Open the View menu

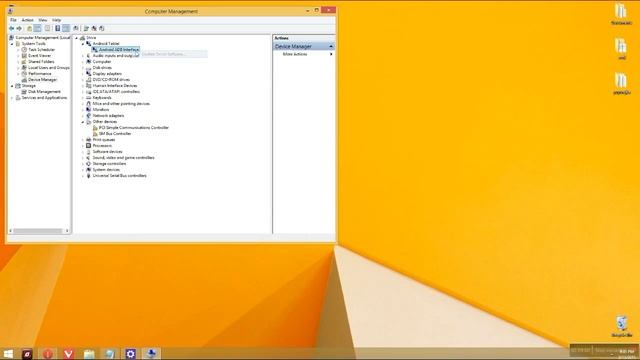coord(43,20)
